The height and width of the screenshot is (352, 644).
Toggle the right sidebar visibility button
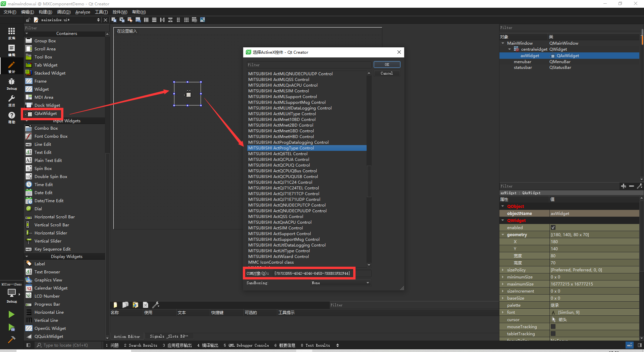pos(639,345)
